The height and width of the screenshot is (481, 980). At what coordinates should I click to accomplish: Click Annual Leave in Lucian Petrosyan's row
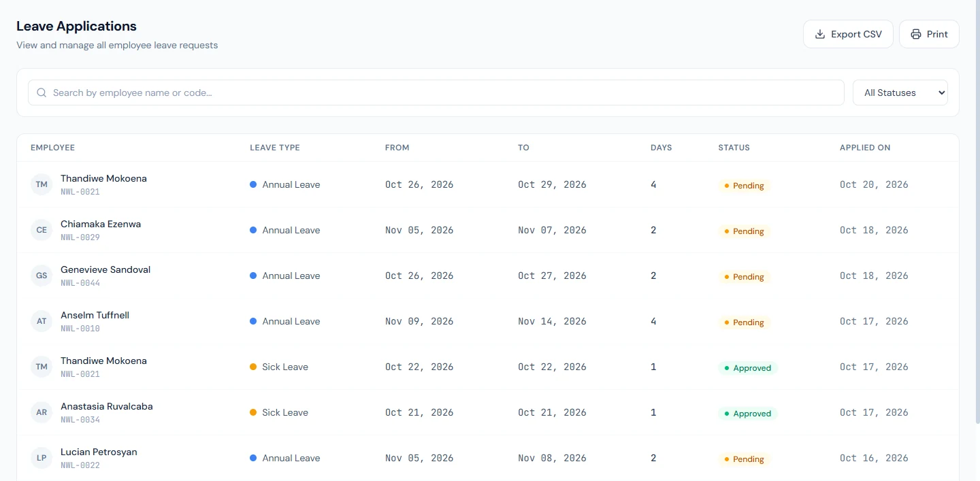pyautogui.click(x=291, y=458)
